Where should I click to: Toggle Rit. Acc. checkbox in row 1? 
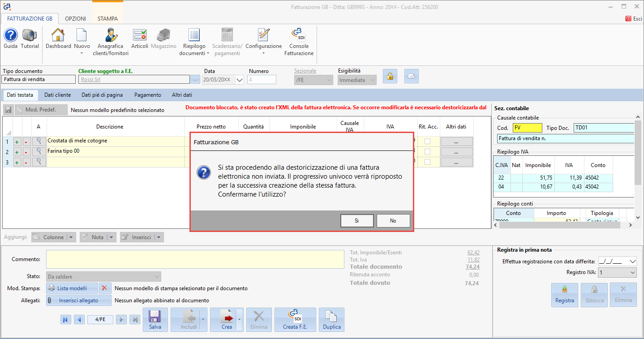(x=427, y=141)
